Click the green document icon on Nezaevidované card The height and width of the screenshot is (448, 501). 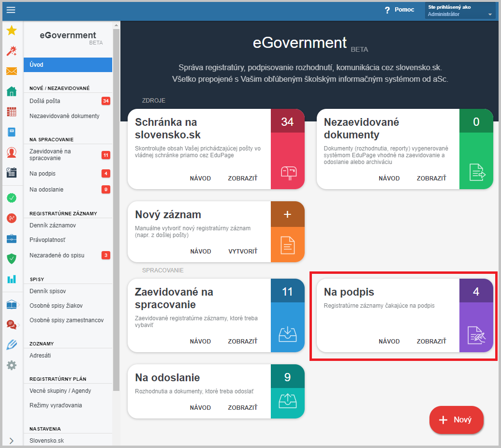tap(477, 172)
